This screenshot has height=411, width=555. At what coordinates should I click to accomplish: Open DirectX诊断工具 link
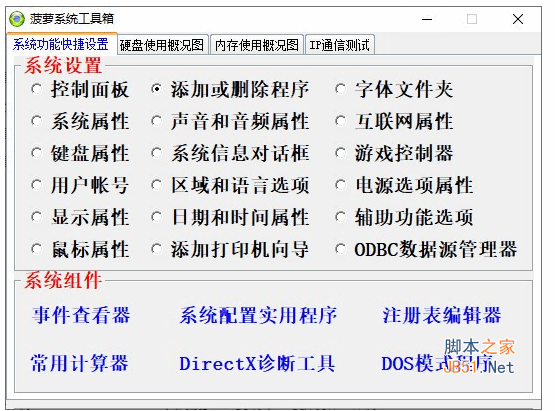(257, 363)
